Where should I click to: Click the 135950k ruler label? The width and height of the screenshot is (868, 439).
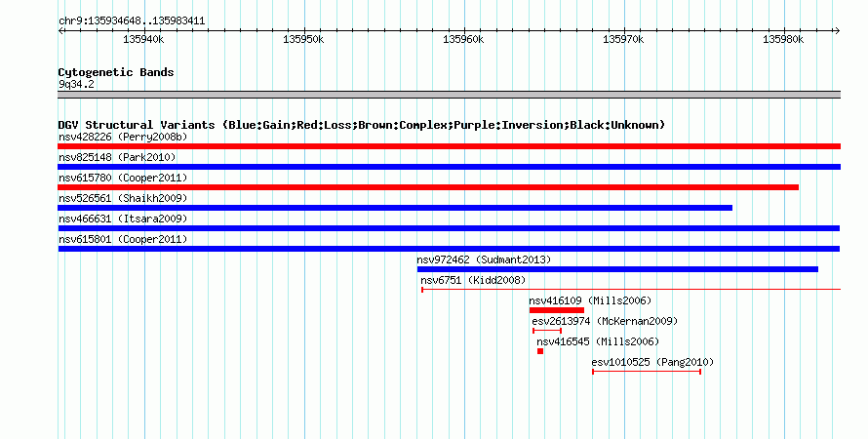303,39
